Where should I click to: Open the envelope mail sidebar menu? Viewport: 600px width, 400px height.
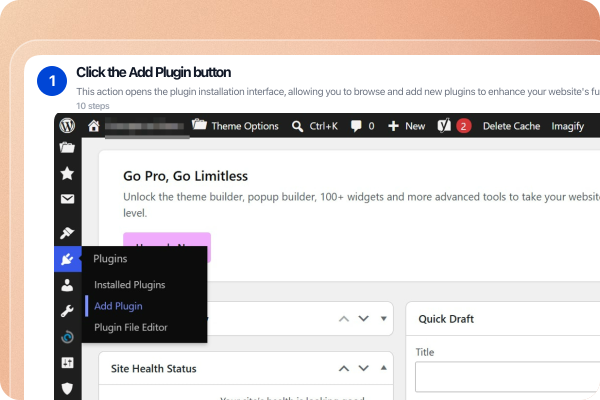click(67, 199)
